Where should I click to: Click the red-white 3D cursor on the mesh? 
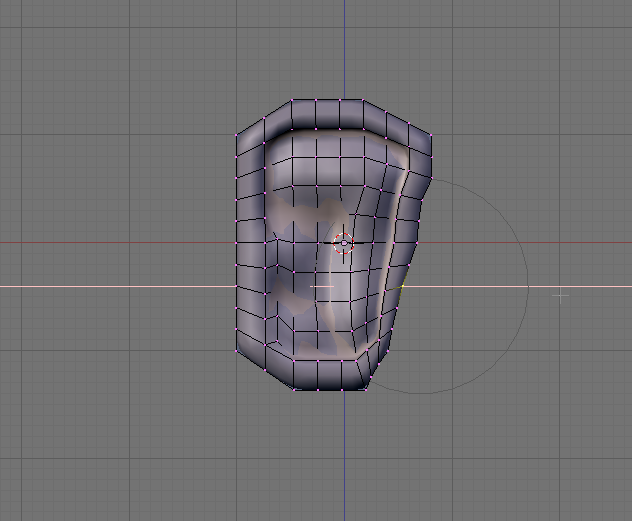pos(344,243)
